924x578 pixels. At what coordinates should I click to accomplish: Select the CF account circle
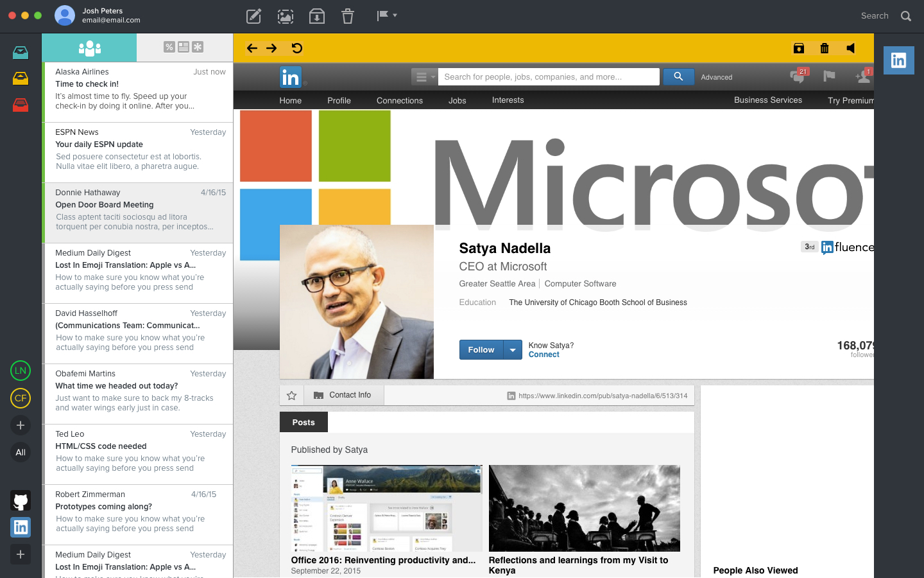click(x=21, y=398)
